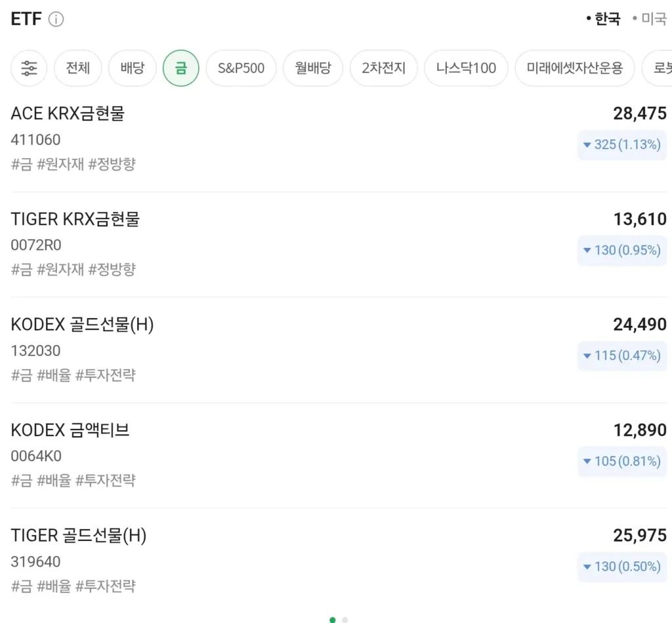Apply the 월배당 filter
This screenshot has width=672, height=623.
pos(313,68)
